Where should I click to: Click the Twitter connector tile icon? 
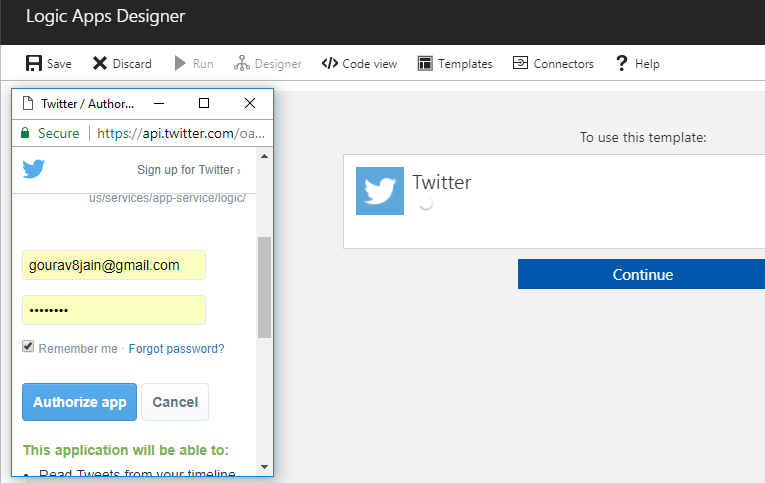tap(380, 191)
